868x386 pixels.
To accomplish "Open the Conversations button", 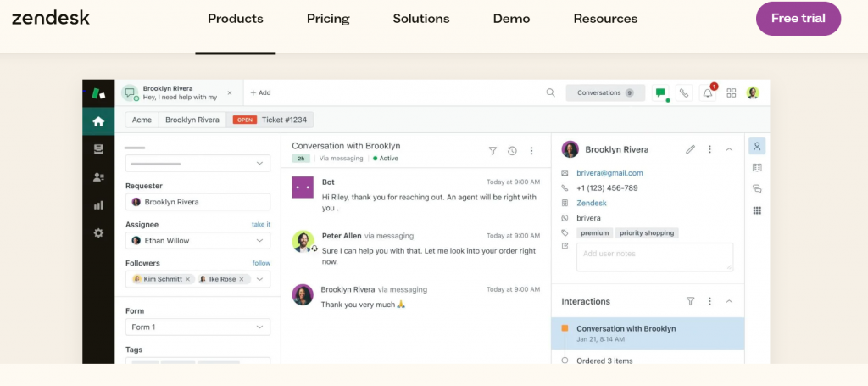I will point(605,93).
